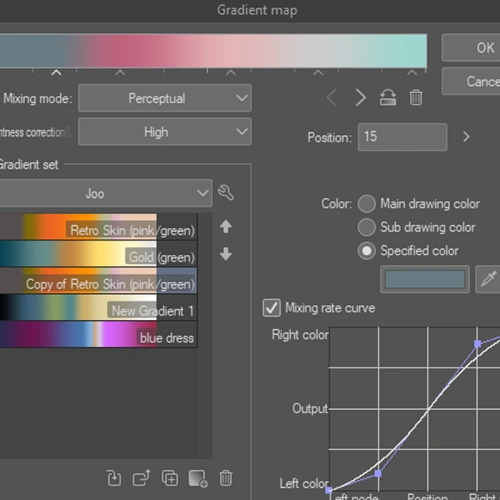This screenshot has height=500, width=500.
Task: Confirm with the OK button
Action: [471, 48]
